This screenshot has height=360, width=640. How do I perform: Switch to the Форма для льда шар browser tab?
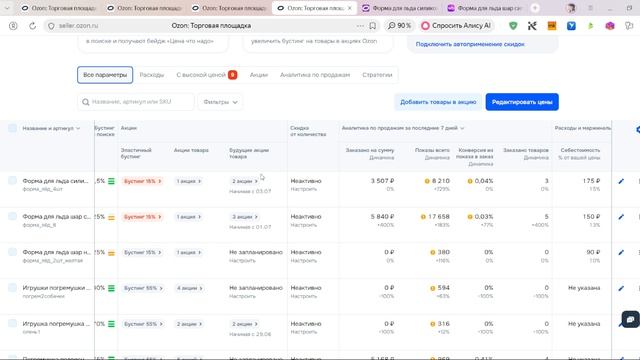[x=484, y=8]
